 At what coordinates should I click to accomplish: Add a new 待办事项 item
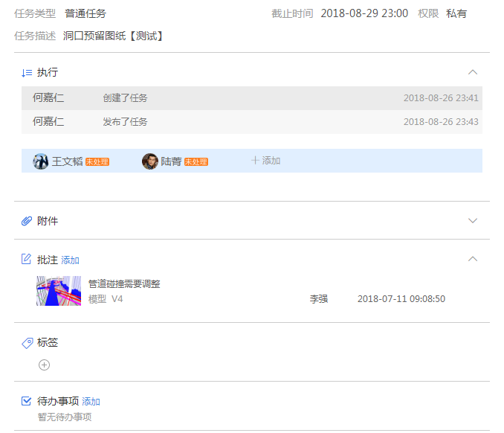click(x=91, y=402)
